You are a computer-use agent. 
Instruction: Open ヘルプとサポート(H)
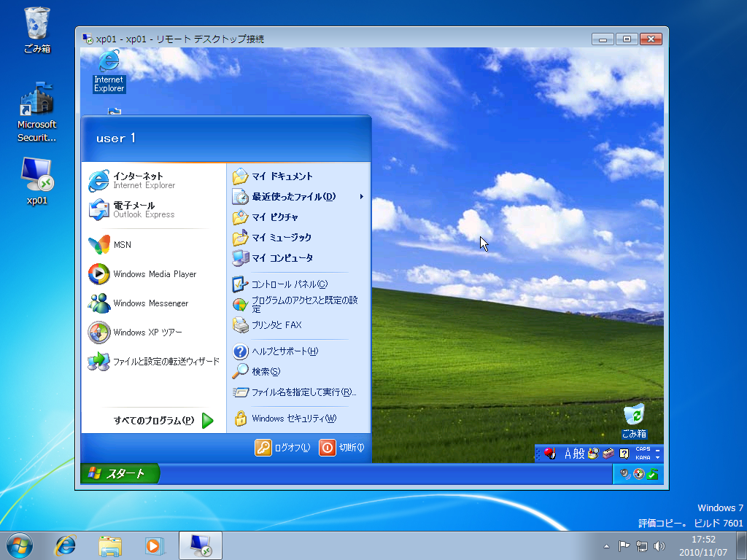coord(298,351)
